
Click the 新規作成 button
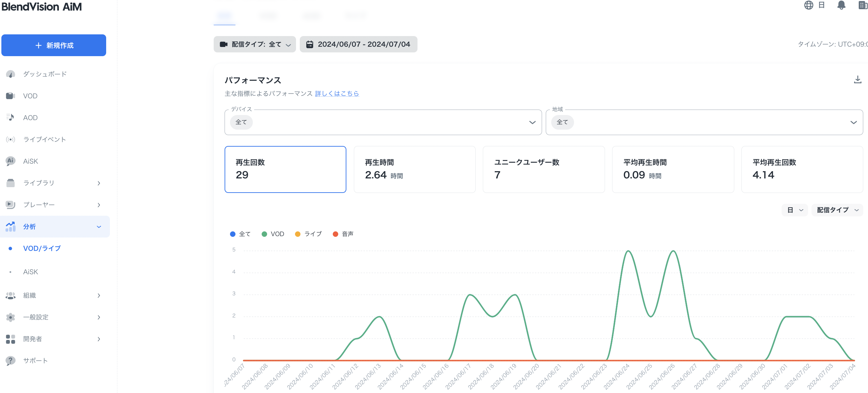[54, 45]
